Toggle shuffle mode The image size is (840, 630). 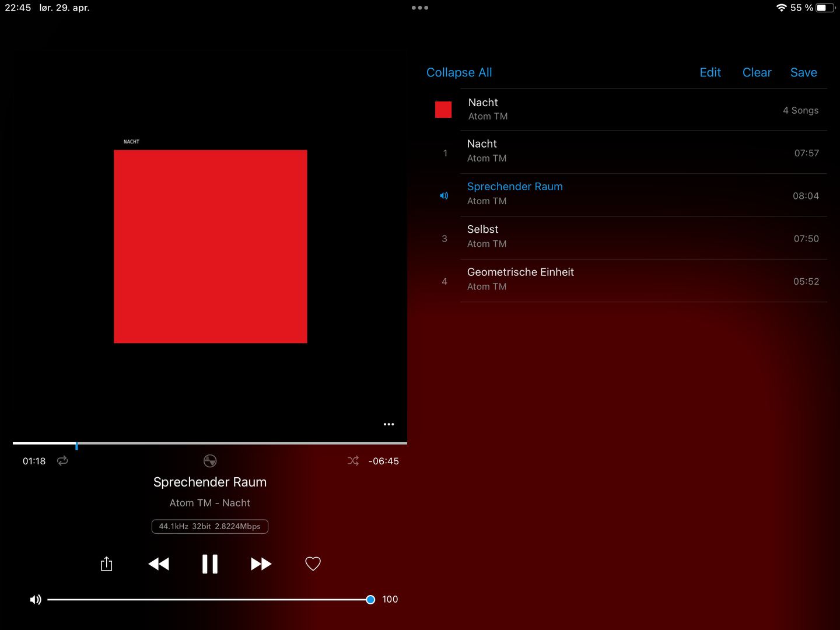(x=353, y=461)
